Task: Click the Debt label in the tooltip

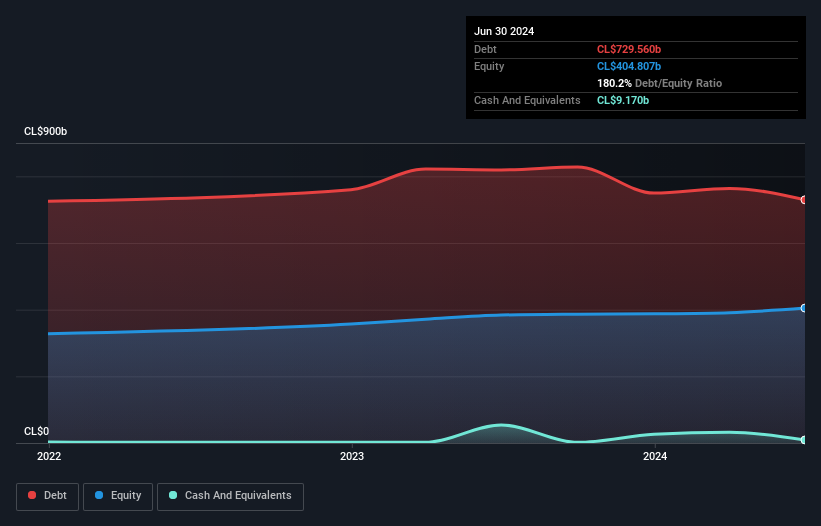Action: (485, 49)
